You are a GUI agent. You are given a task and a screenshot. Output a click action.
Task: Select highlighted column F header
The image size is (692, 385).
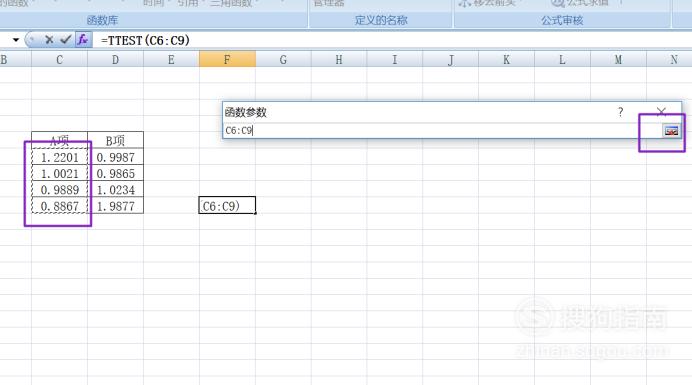tap(227, 59)
